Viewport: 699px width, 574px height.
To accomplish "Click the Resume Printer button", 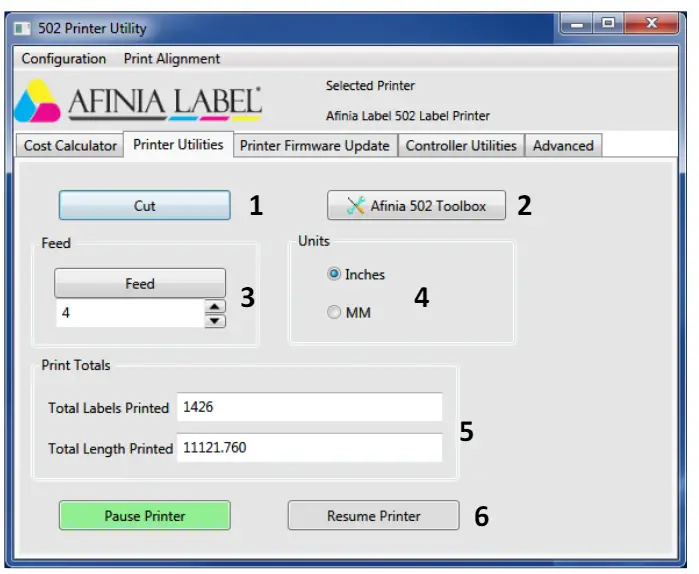I will click(373, 516).
